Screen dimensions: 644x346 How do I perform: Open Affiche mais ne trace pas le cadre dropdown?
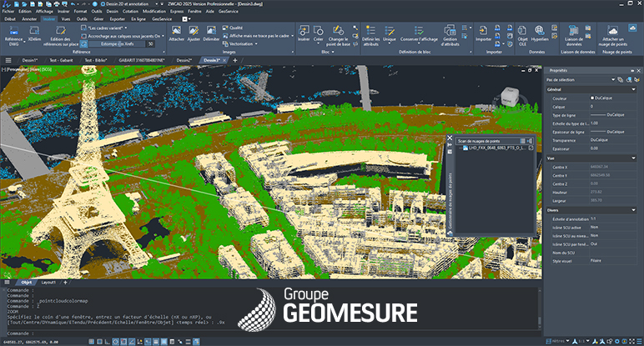tap(292, 36)
